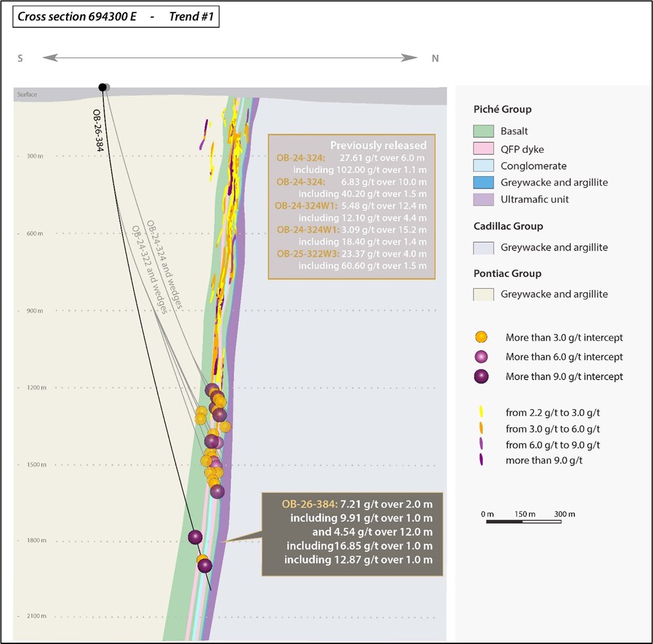Image resolution: width=653 pixels, height=644 pixels.
Task: Click the black drill collar dot at surface
Action: 102,87
